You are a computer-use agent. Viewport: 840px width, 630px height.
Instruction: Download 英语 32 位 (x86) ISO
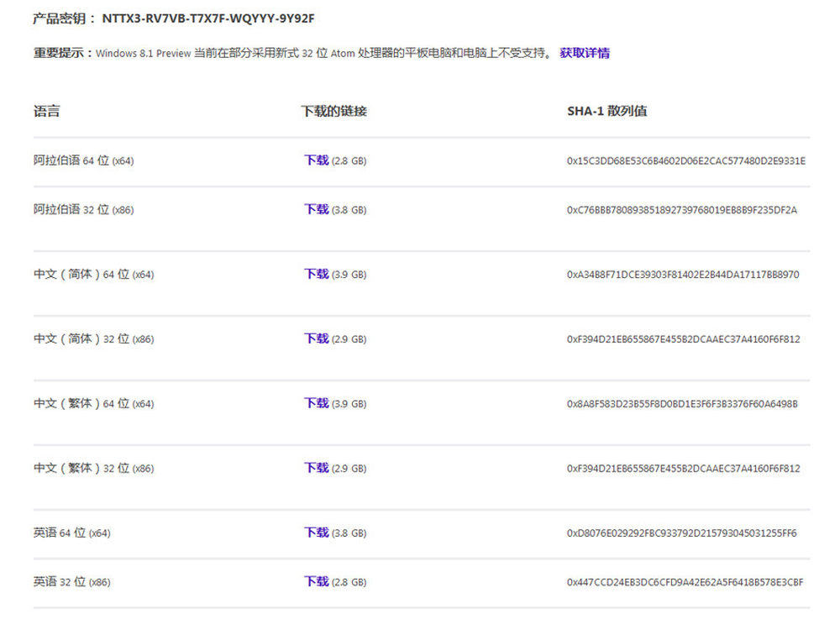coord(316,582)
